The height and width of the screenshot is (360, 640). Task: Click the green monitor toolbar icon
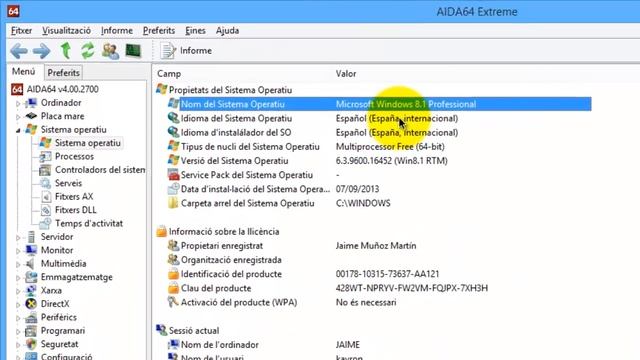coord(133,51)
